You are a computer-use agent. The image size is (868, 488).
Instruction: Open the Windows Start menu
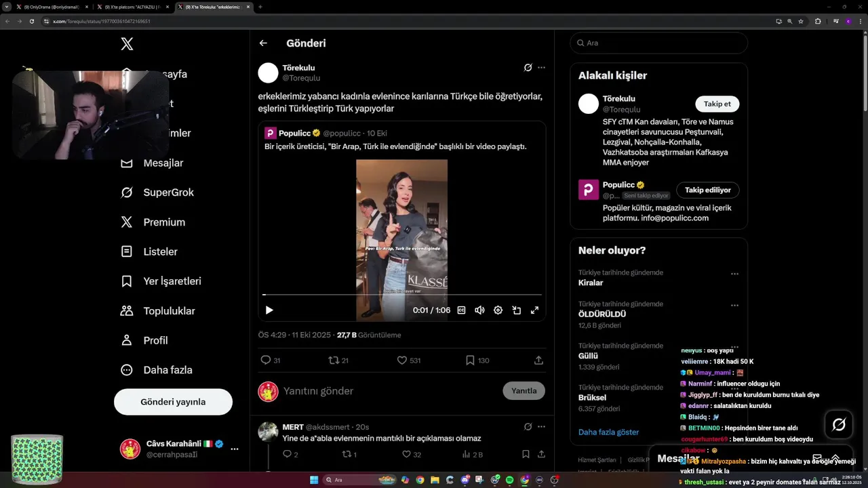(x=314, y=480)
